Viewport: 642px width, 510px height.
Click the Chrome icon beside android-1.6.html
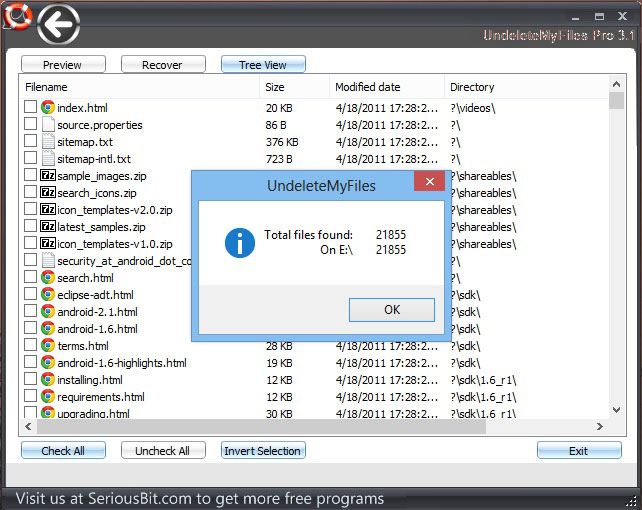48,328
